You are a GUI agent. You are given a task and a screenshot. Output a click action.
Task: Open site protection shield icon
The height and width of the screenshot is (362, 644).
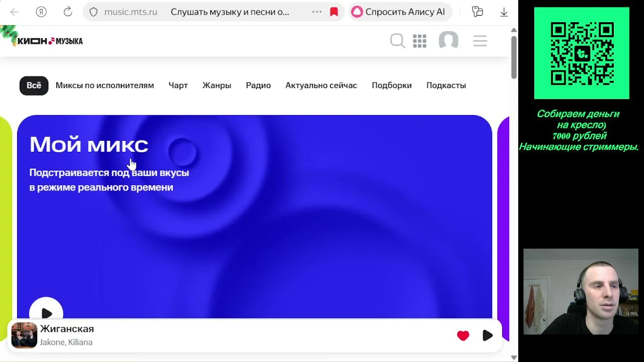(94, 12)
